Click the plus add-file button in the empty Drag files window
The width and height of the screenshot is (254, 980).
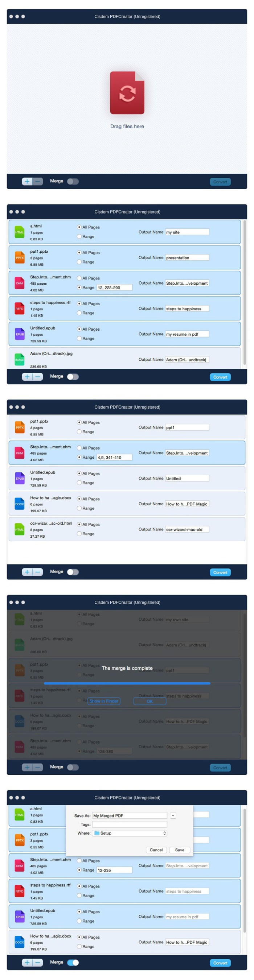tap(27, 182)
